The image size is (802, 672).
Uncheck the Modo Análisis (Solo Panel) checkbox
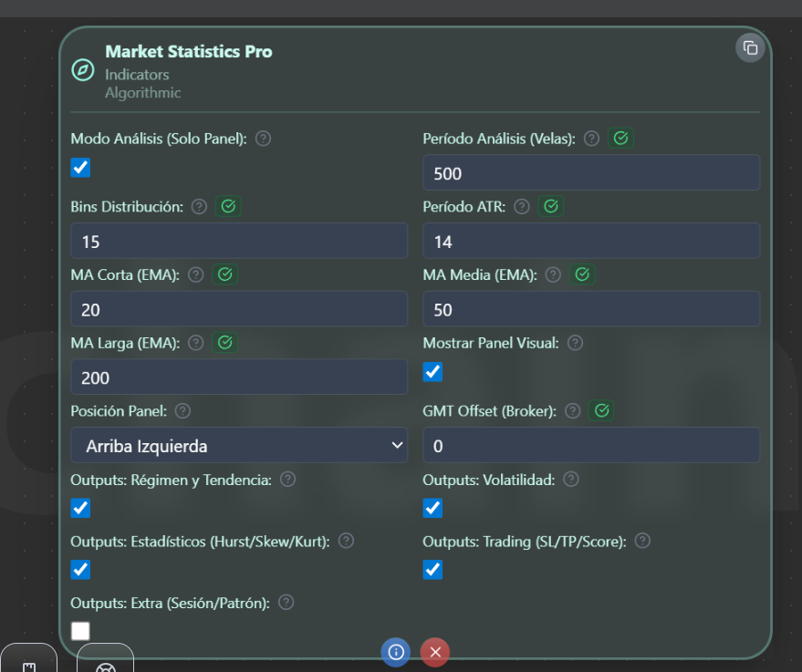tap(81, 168)
